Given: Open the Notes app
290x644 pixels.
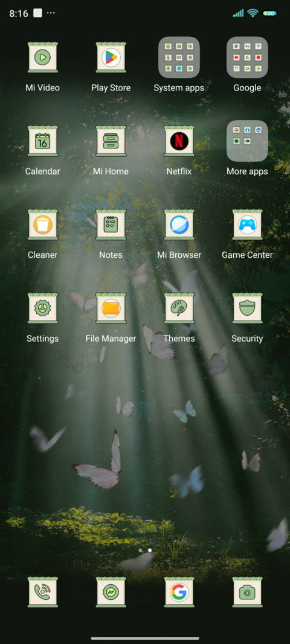Looking at the screenshot, I should tap(111, 225).
